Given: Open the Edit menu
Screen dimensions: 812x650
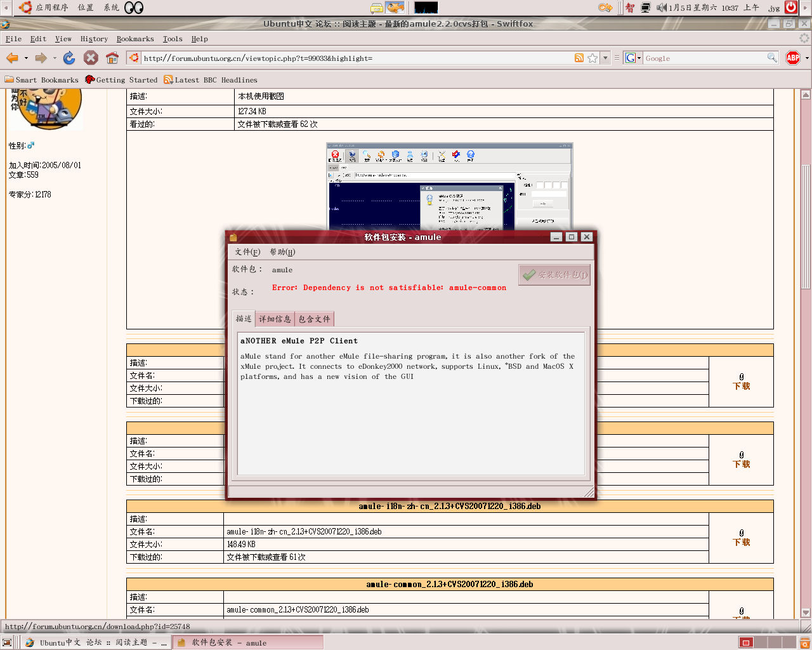Looking at the screenshot, I should pos(38,39).
